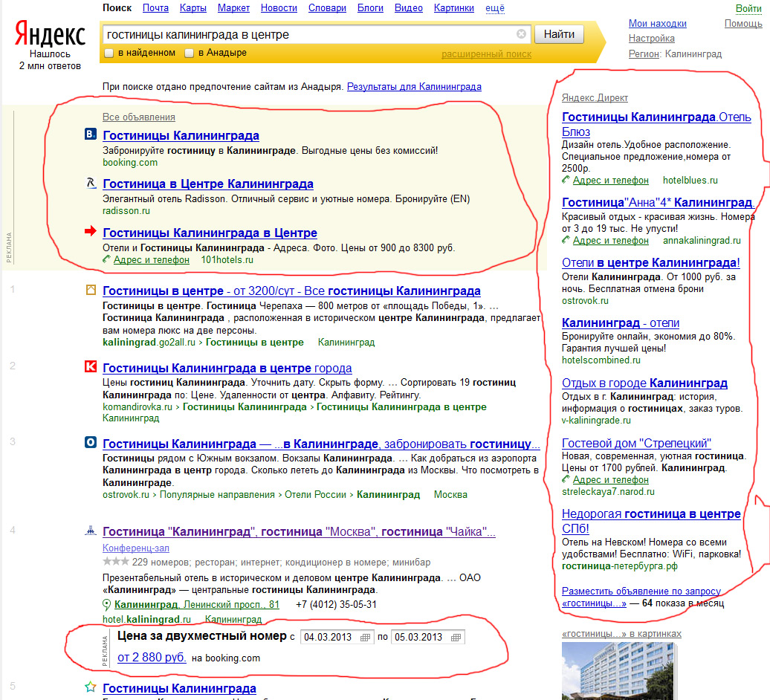
Task: Click map pin icon near Ленинский просп., 81
Action: pos(106,605)
